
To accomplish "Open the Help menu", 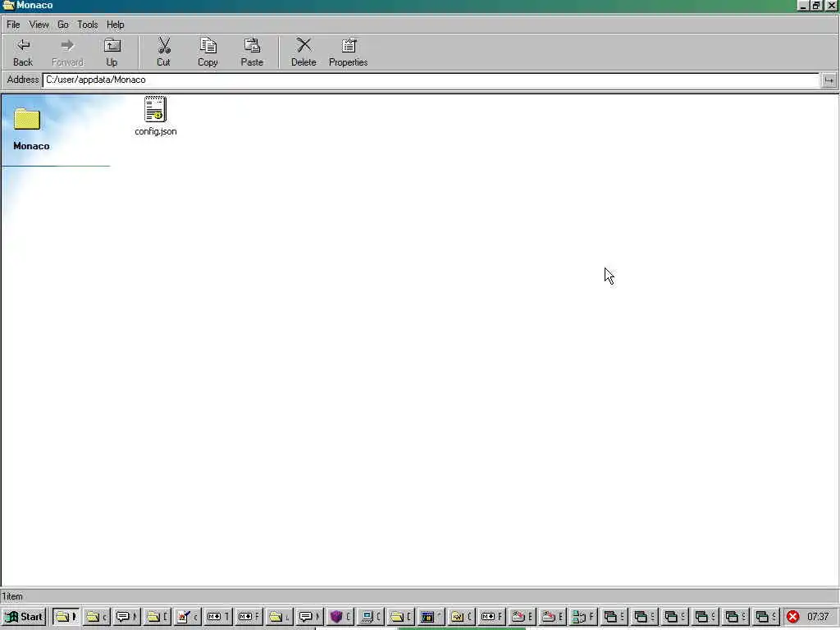I will coord(115,25).
